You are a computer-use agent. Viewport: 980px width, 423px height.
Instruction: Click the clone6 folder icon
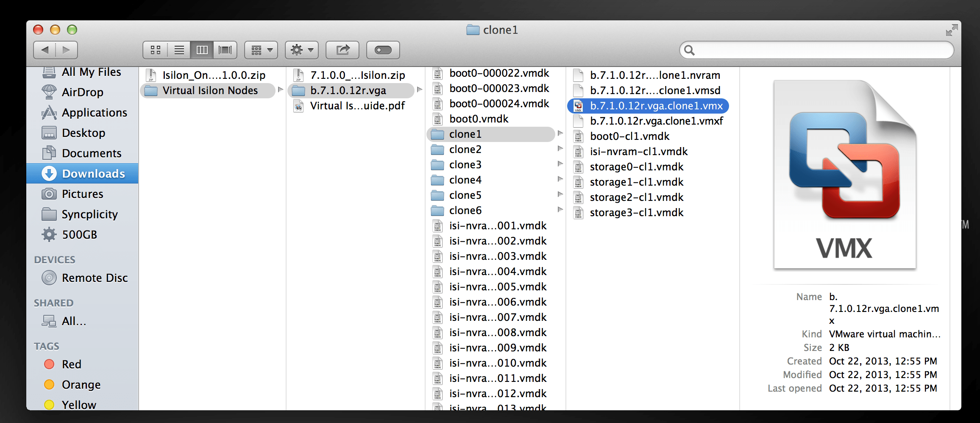click(437, 211)
